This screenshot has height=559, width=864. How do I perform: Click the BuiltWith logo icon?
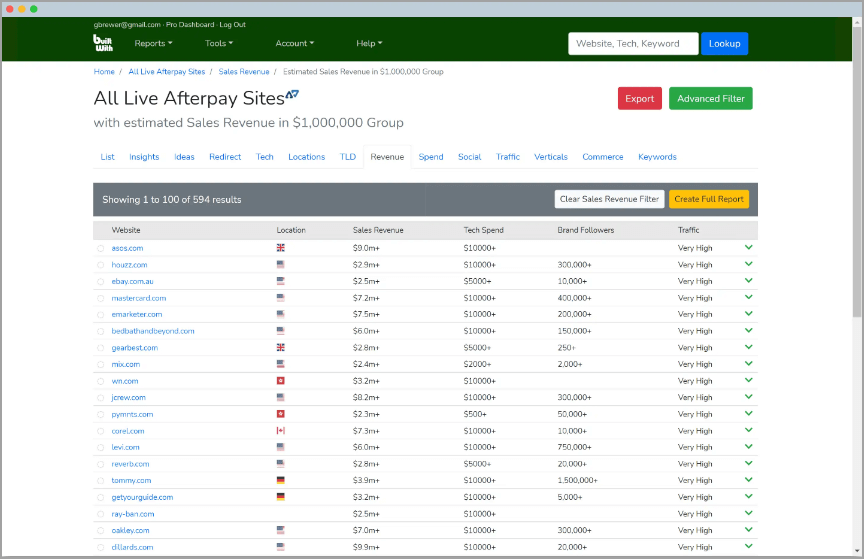coord(103,43)
